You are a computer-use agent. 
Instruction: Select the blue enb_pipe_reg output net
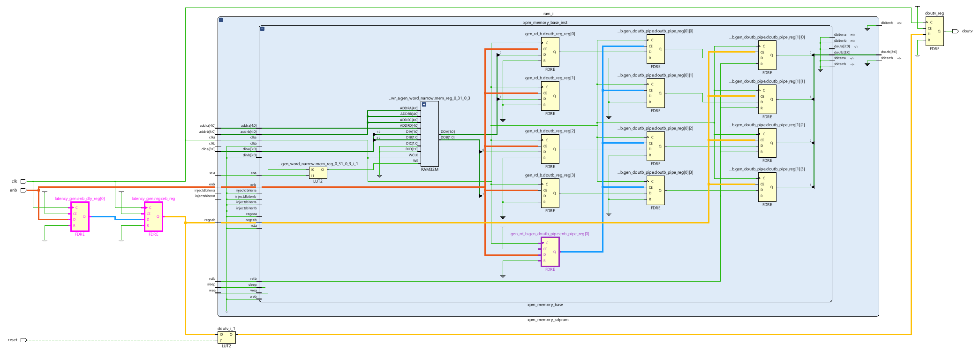tap(603, 211)
